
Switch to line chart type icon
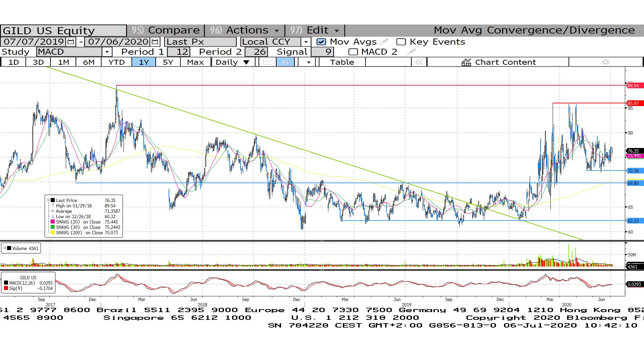pos(268,62)
